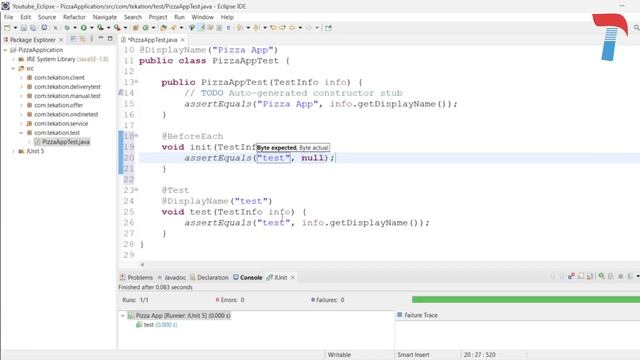This screenshot has width=640, height=360.
Task: Create a new Java package icon
Action: point(135,28)
